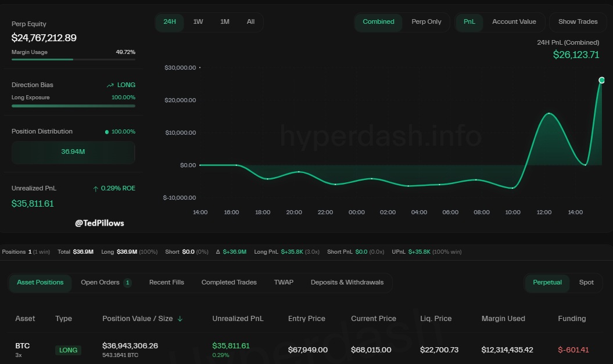Click funding value $-601.41
The height and width of the screenshot is (364, 613).
(x=573, y=350)
